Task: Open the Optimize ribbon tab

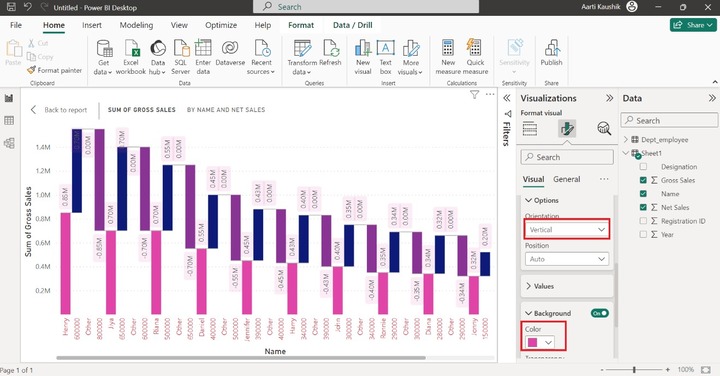Action: (x=221, y=25)
